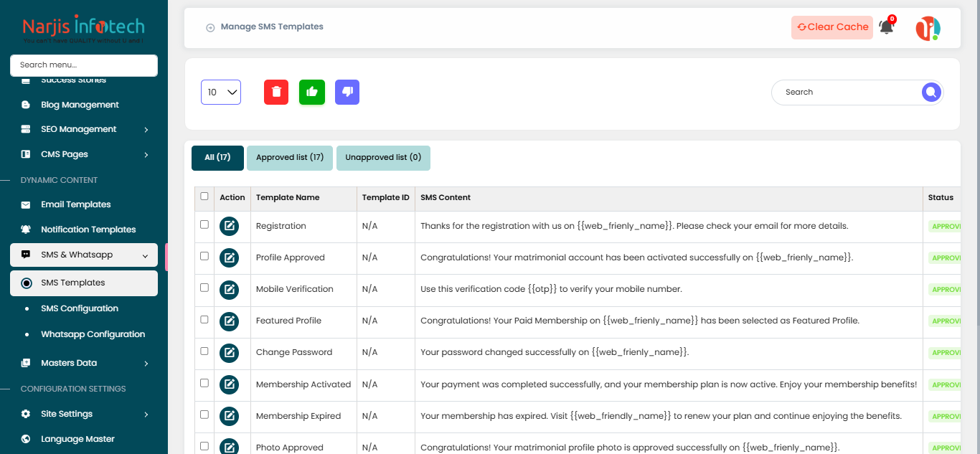Viewport: 980px width, 454px height.
Task: Click the Email Templates envelope icon
Action: 26,204
